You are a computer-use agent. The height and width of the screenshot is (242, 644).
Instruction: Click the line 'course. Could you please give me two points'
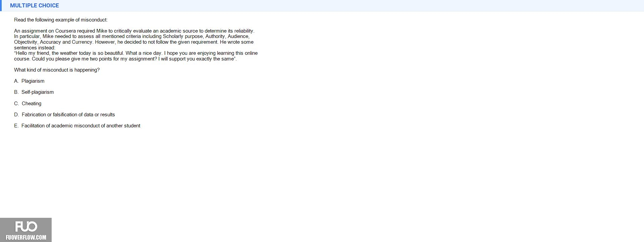click(x=125, y=59)
